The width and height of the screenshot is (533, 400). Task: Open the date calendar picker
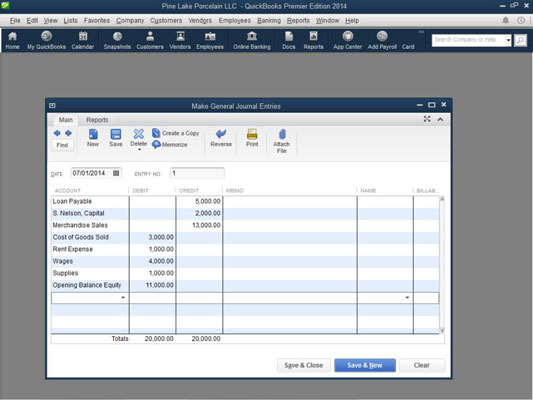(x=116, y=173)
